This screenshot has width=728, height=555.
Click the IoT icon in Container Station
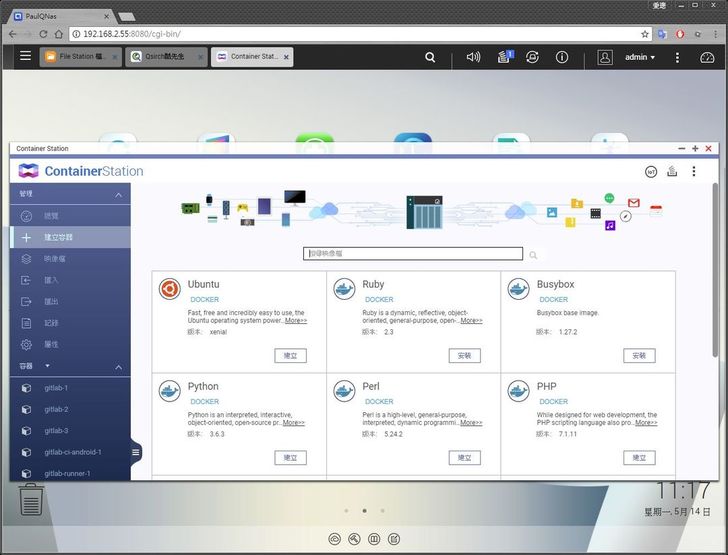point(651,171)
